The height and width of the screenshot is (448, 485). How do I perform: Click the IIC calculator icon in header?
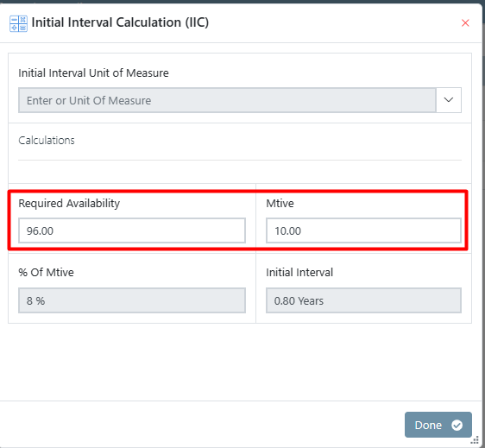pos(18,23)
